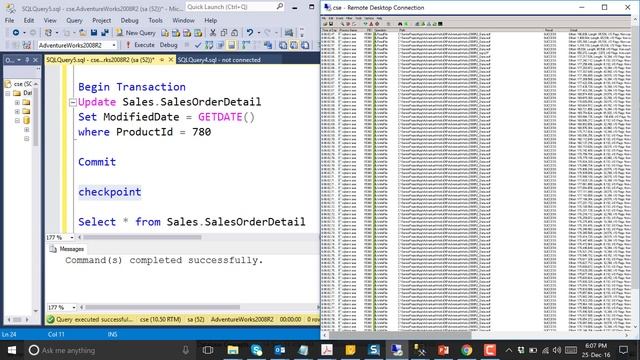This screenshot has height=360, width=640.
Task: Open the editor 177 % zoom dropdown
Action: (72, 237)
